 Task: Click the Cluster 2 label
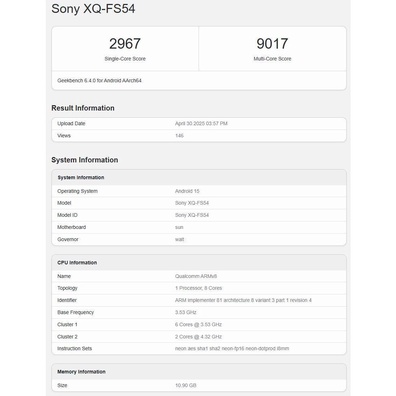point(67,337)
